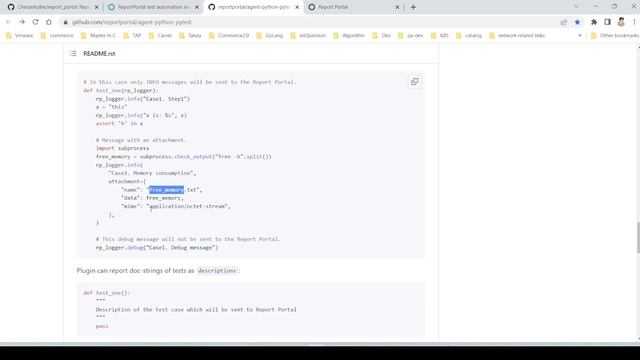Show more bookmarks overflow chevron
The height and width of the screenshot is (360, 640).
click(x=580, y=36)
